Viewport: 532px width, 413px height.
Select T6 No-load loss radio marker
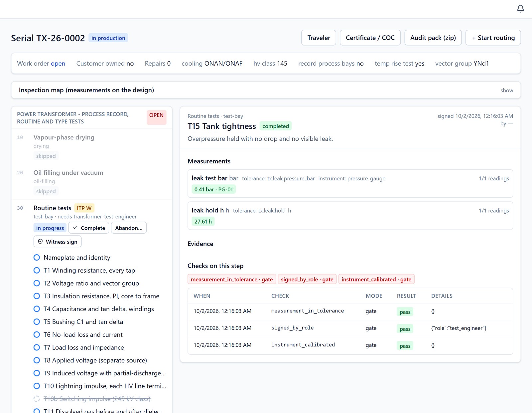(37, 334)
